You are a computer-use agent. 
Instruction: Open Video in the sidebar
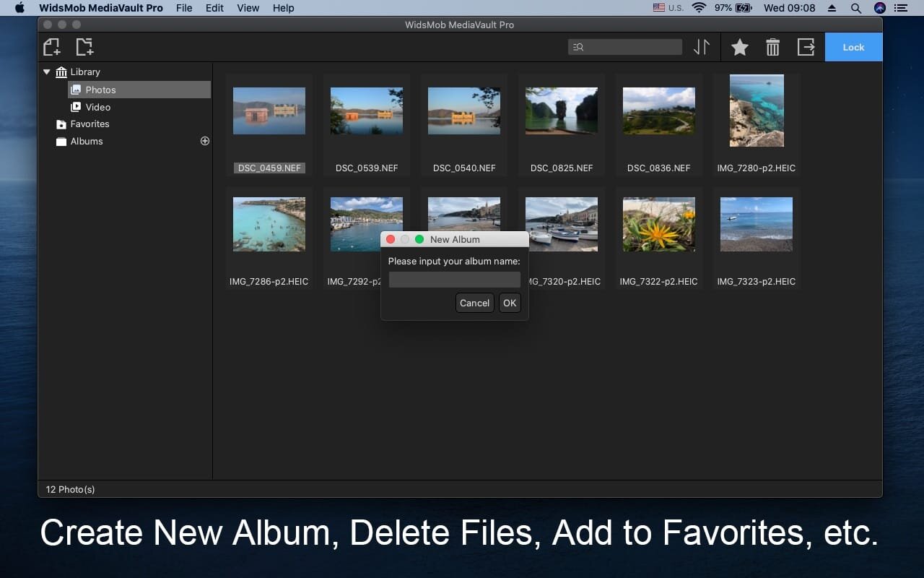pyautogui.click(x=97, y=107)
